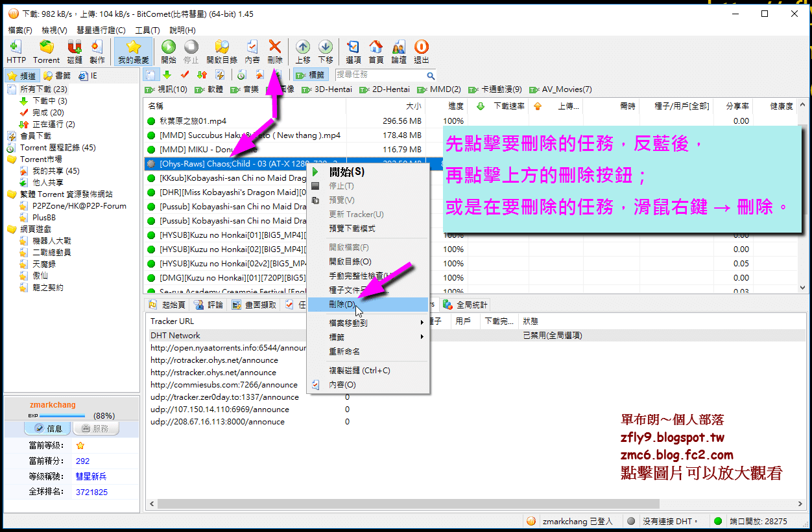Open the 畫面擷取 bottom tab
Image resolution: width=812 pixels, height=532 pixels.
coord(254,305)
